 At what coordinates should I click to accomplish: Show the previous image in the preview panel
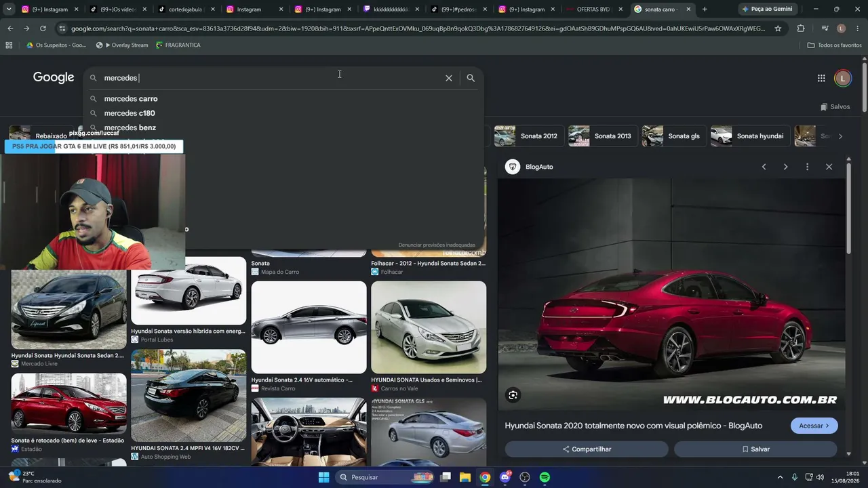click(764, 167)
